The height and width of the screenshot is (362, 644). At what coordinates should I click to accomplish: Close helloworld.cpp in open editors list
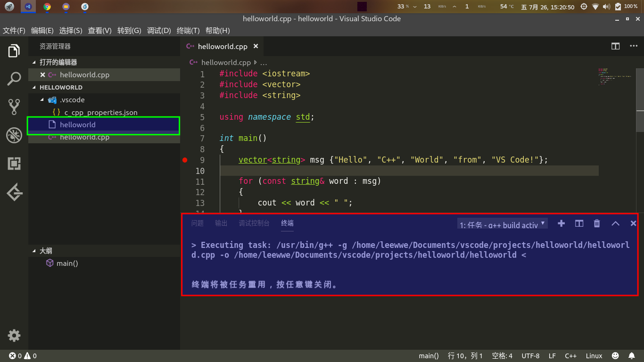click(42, 75)
